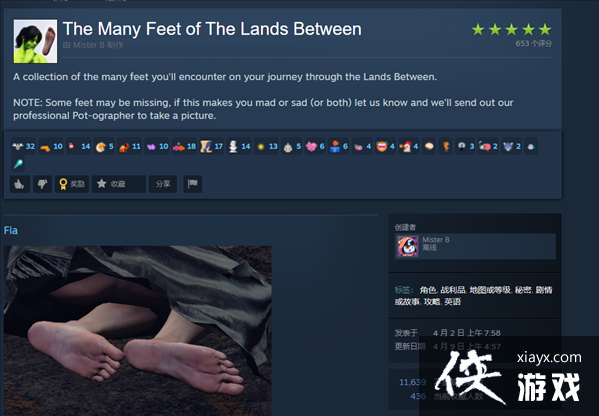This screenshot has width=599, height=416.
Task: Open the guide's avatar thumbnail image
Action: [36, 41]
